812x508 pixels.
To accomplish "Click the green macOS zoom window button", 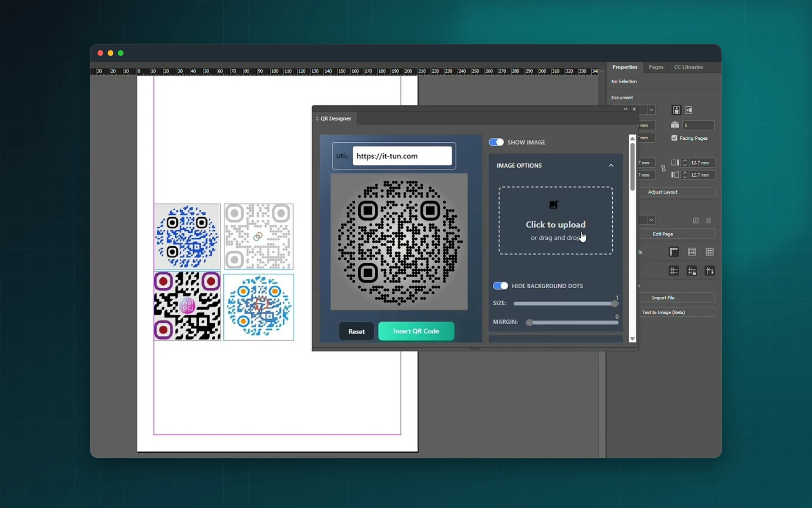I will tap(121, 53).
